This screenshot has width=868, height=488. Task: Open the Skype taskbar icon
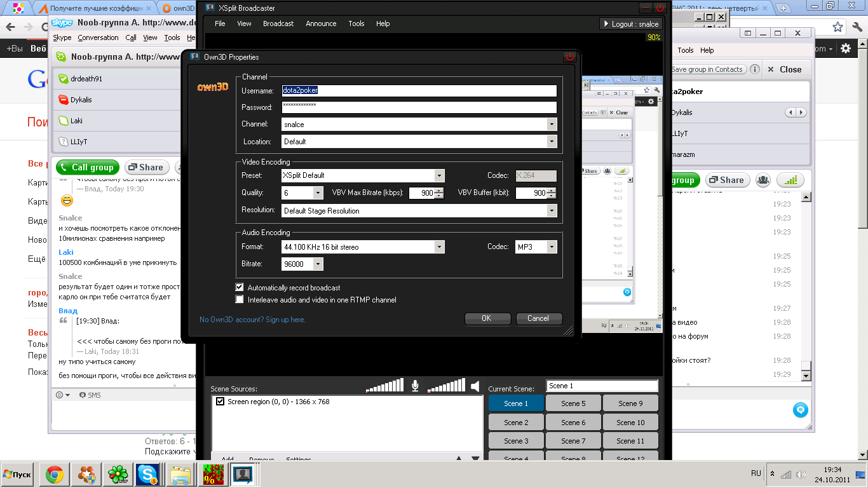148,475
